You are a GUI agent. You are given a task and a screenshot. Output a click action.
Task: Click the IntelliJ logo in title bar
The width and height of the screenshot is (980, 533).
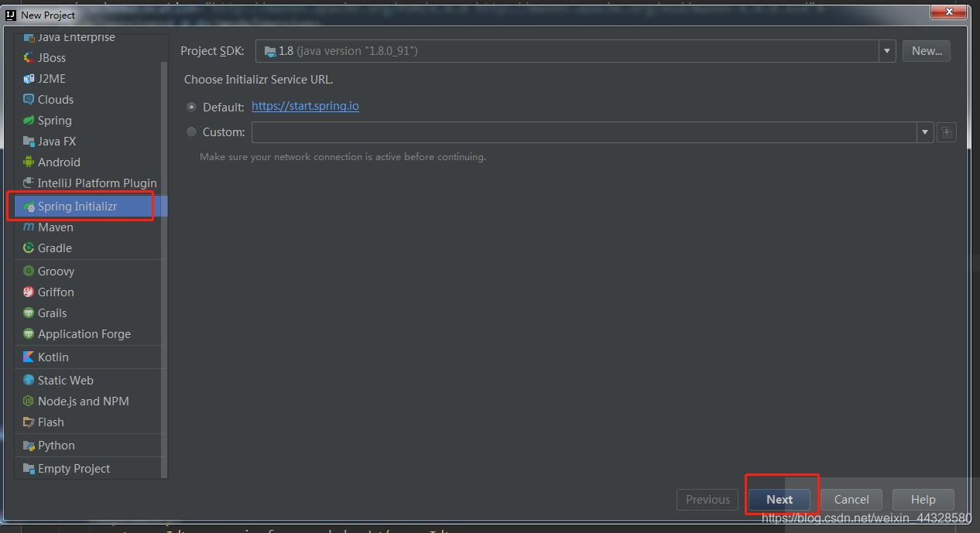[11, 15]
